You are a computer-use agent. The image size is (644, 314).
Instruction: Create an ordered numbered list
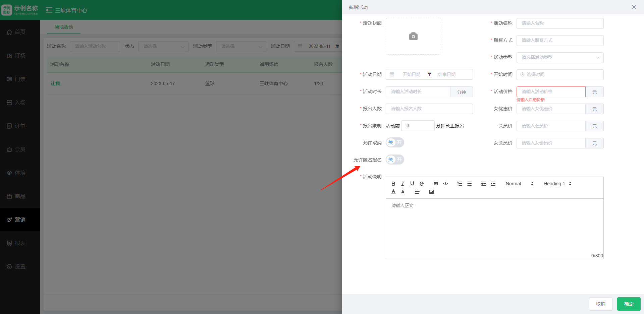pos(460,184)
